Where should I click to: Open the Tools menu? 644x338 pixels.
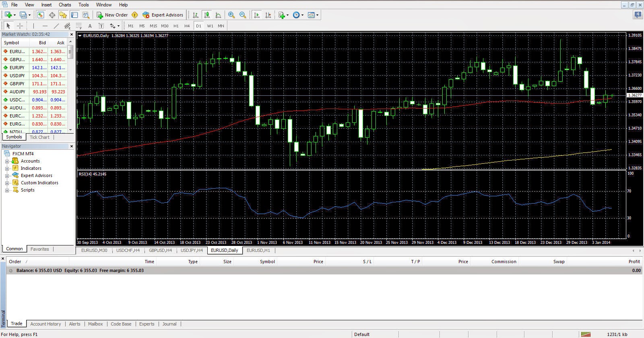(84, 5)
